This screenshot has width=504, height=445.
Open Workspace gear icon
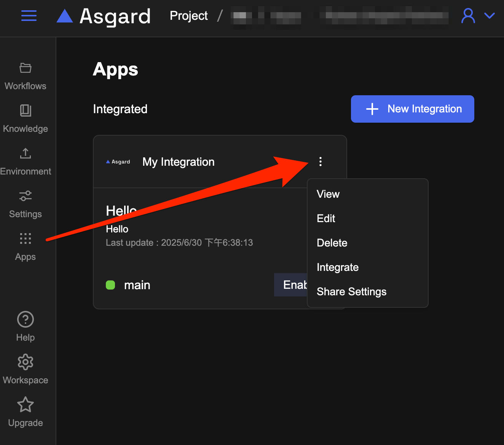[26, 362]
